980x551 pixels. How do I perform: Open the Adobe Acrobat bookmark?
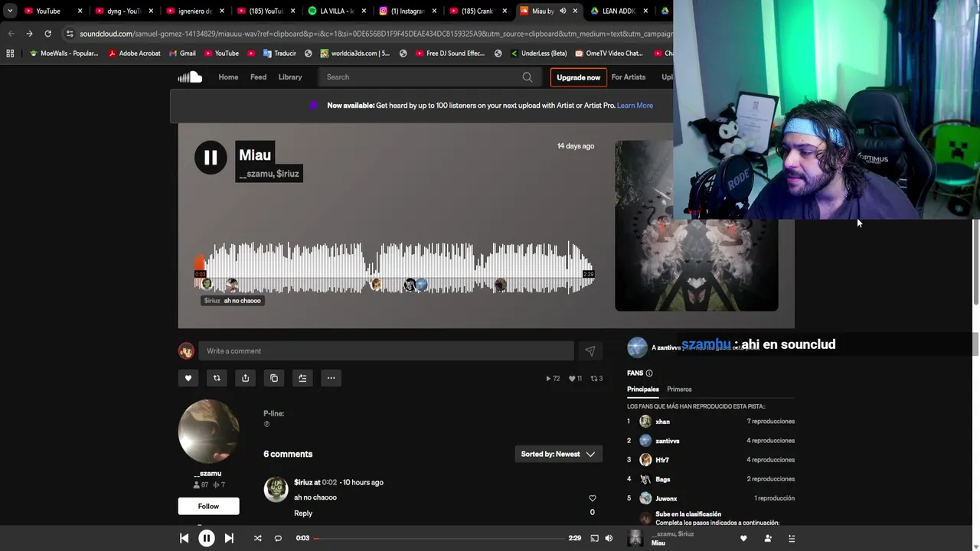(x=135, y=54)
